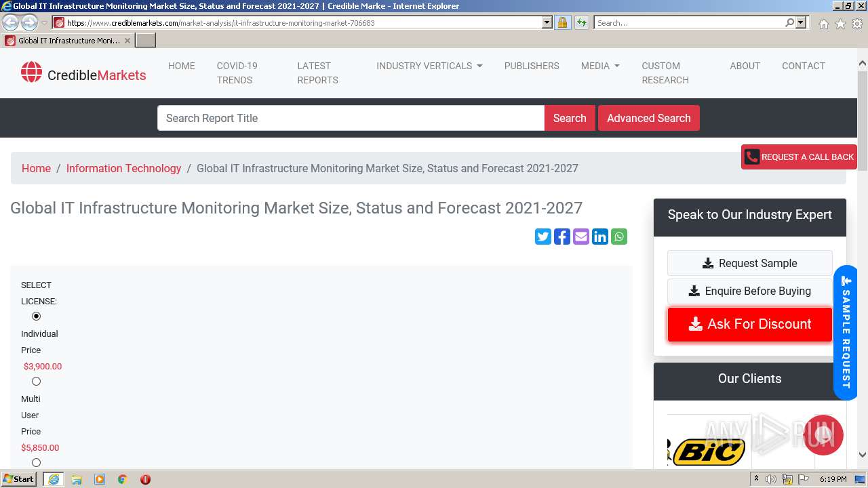Open Chrome icon in taskbar
This screenshot has height=488, width=868.
click(123, 479)
